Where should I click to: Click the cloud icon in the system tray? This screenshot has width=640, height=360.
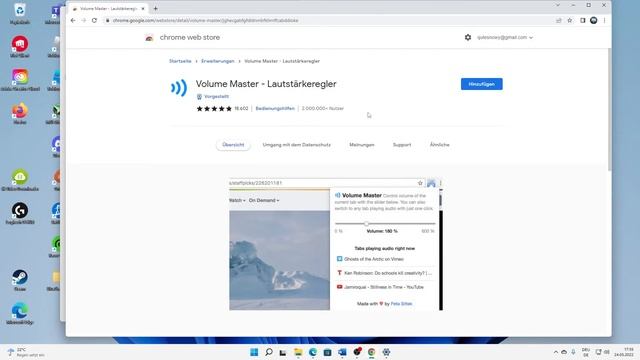pos(564,352)
